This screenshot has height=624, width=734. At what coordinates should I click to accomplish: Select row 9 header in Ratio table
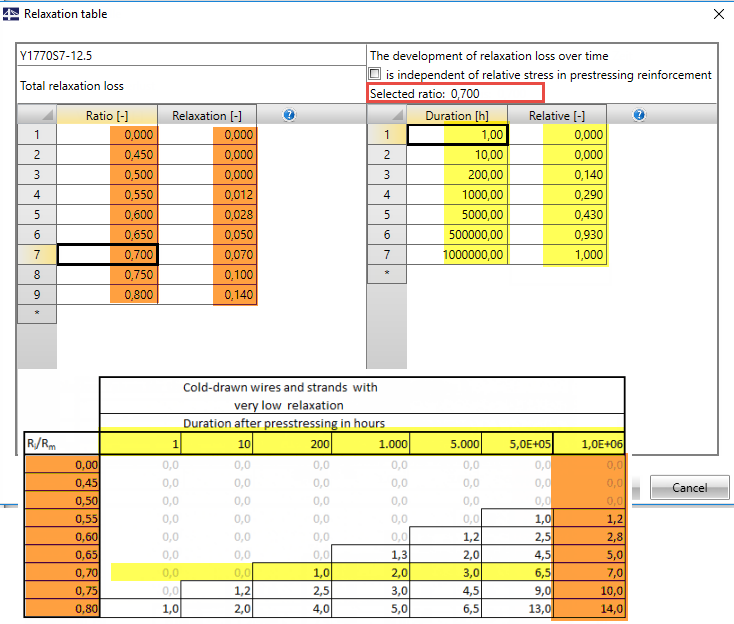pyautogui.click(x=37, y=295)
